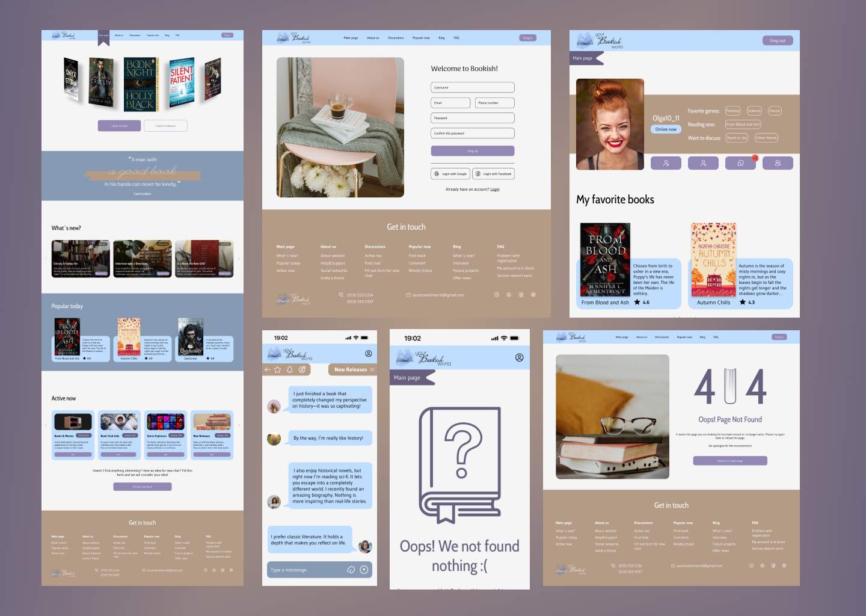Viewport: 866px width, 616px height.
Task: Attach a file using the chat paperclip icon
Action: point(351,570)
